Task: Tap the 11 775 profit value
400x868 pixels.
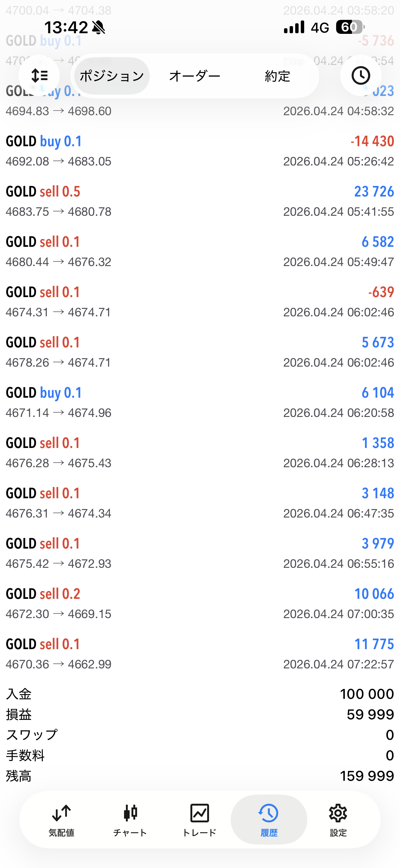Action: coord(374,644)
